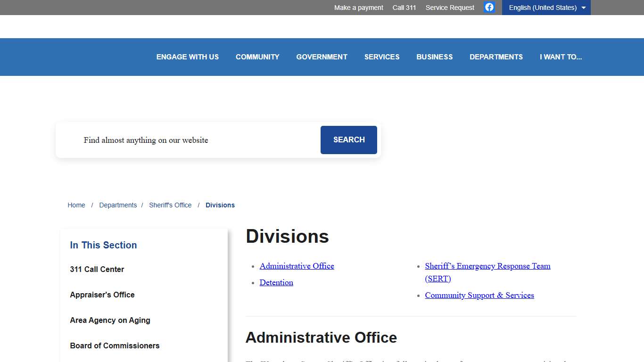
Task: Open the English (United States) language dropdown
Action: 545,8
